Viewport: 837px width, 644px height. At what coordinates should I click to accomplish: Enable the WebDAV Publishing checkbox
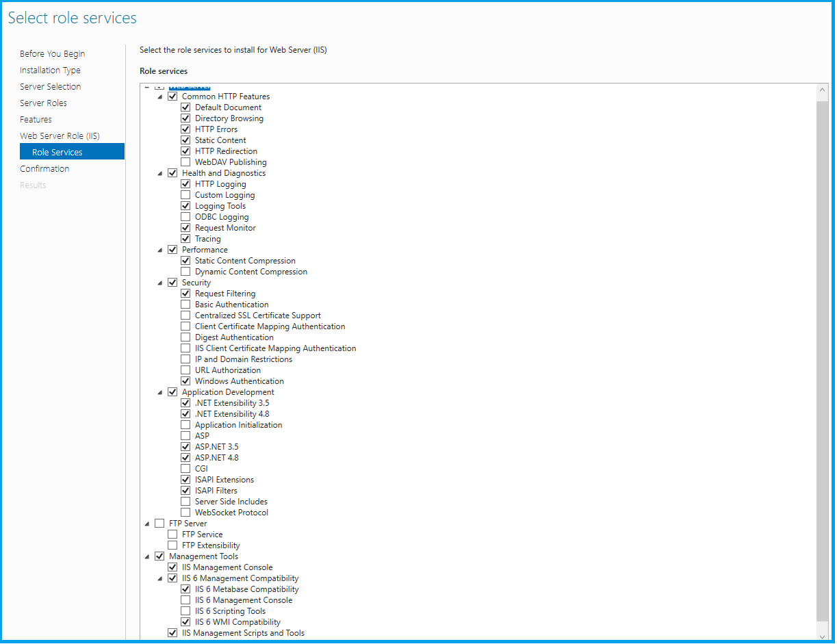coord(185,162)
